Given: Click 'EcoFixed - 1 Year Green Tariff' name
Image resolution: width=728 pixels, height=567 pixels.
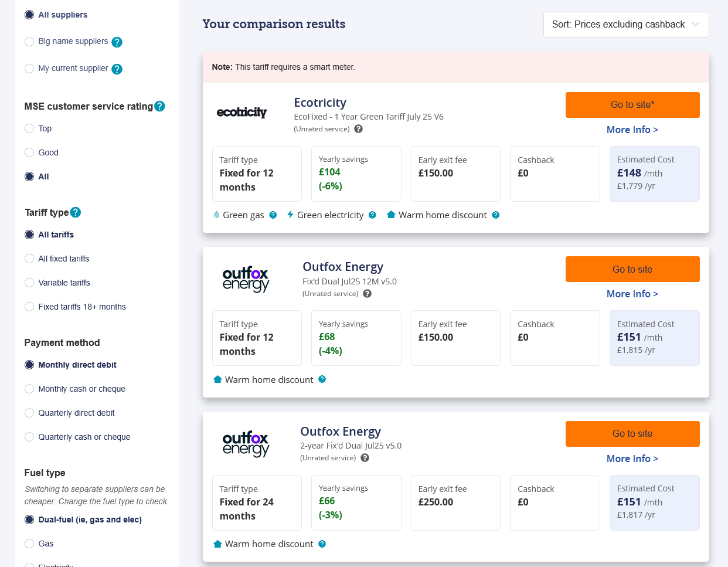Looking at the screenshot, I should pos(369,117).
